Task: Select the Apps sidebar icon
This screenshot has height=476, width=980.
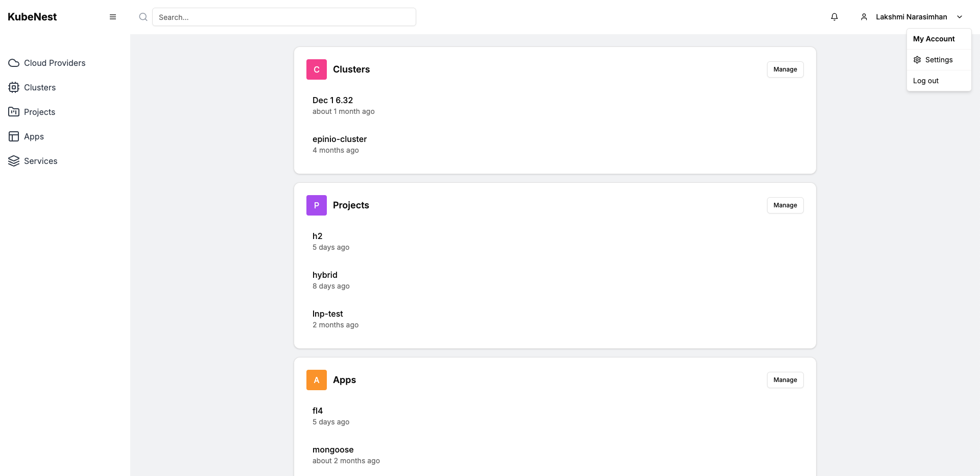Action: (x=13, y=136)
